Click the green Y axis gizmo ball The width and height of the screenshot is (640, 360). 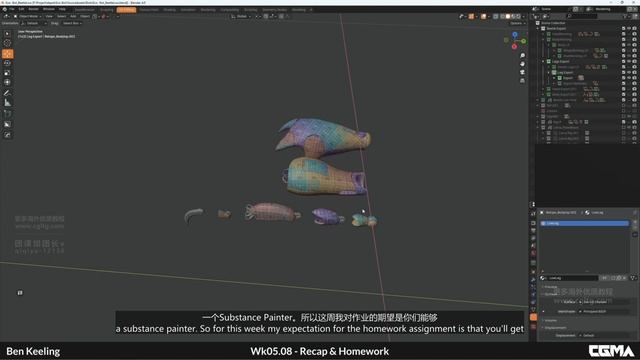pyautogui.click(x=523, y=41)
